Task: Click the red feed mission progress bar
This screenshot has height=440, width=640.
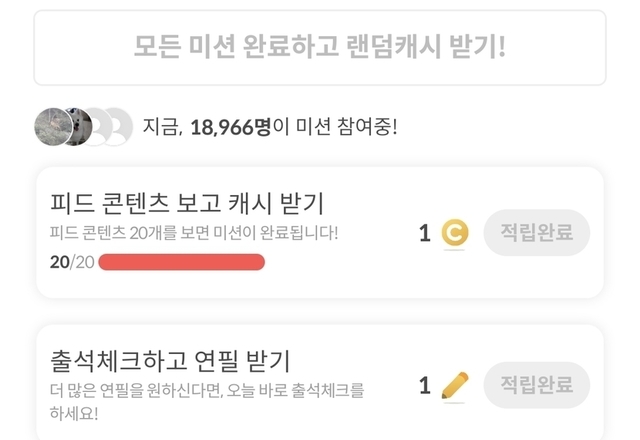Action: click(181, 262)
